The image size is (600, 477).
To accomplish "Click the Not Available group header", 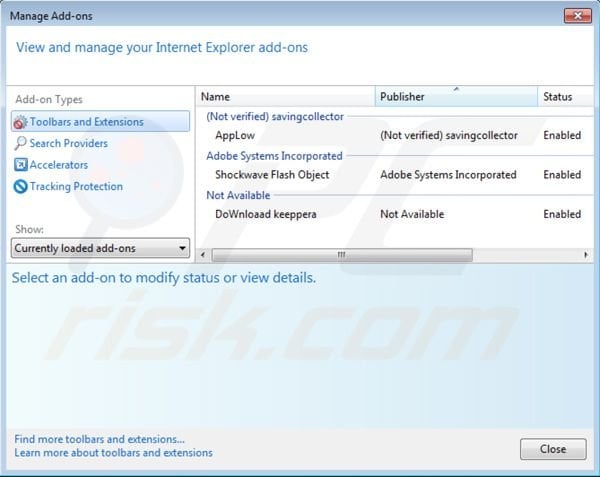I will coord(238,195).
